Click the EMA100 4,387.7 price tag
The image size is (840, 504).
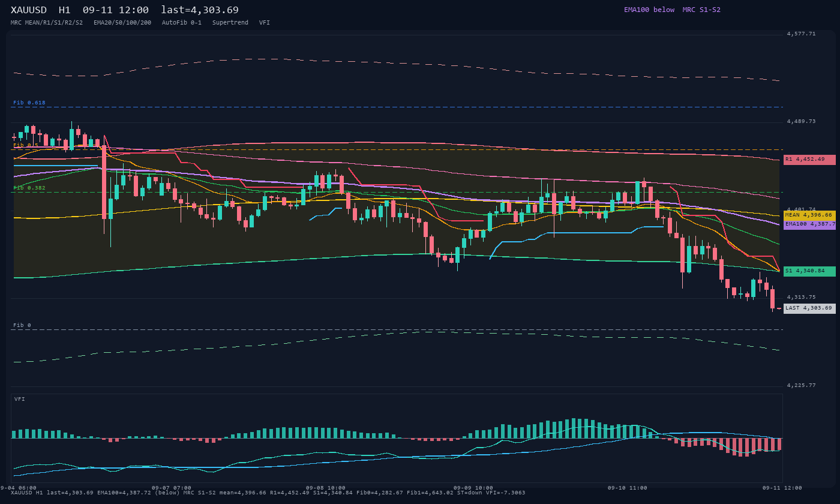[x=809, y=224]
